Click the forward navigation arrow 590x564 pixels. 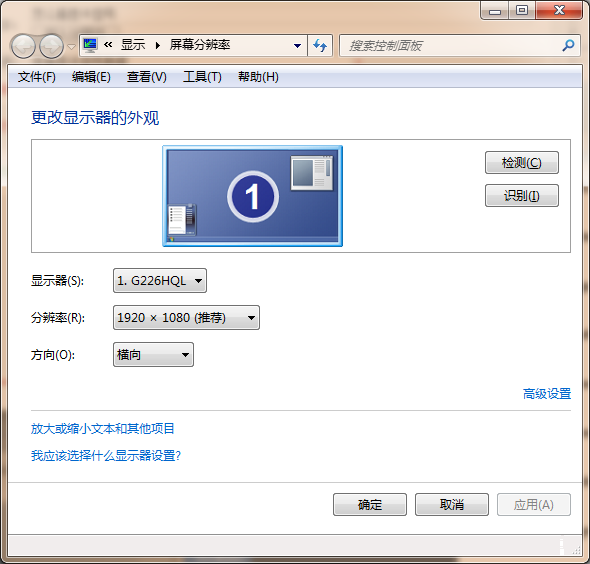pos(52,46)
